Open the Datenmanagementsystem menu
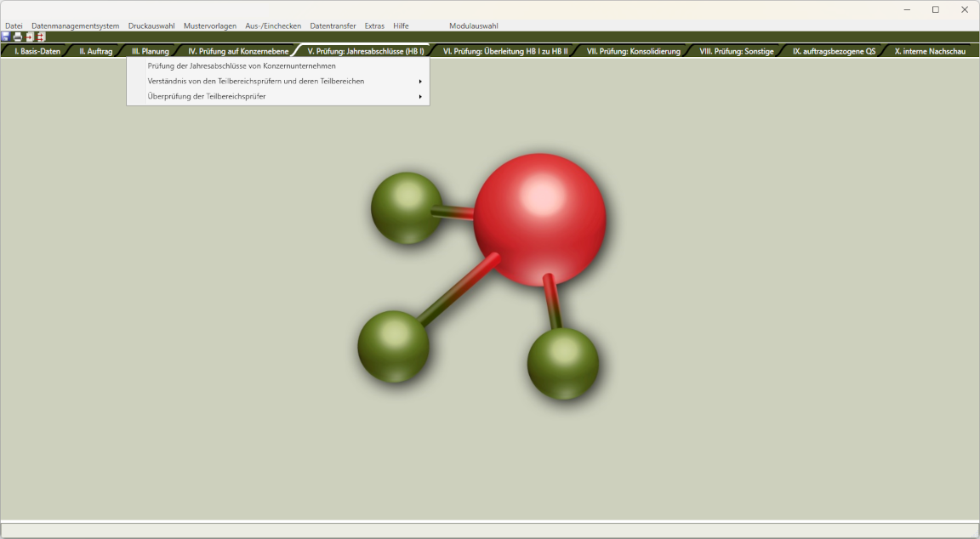 (x=75, y=26)
